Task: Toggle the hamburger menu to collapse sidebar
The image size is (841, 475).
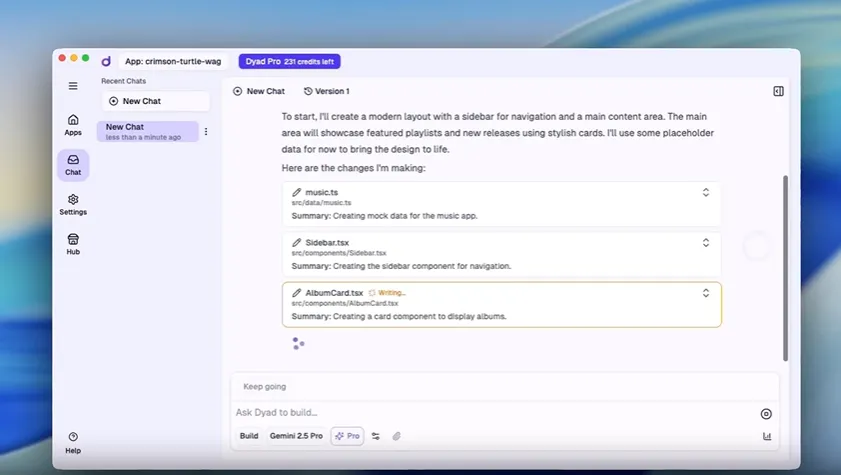Action: pos(73,86)
